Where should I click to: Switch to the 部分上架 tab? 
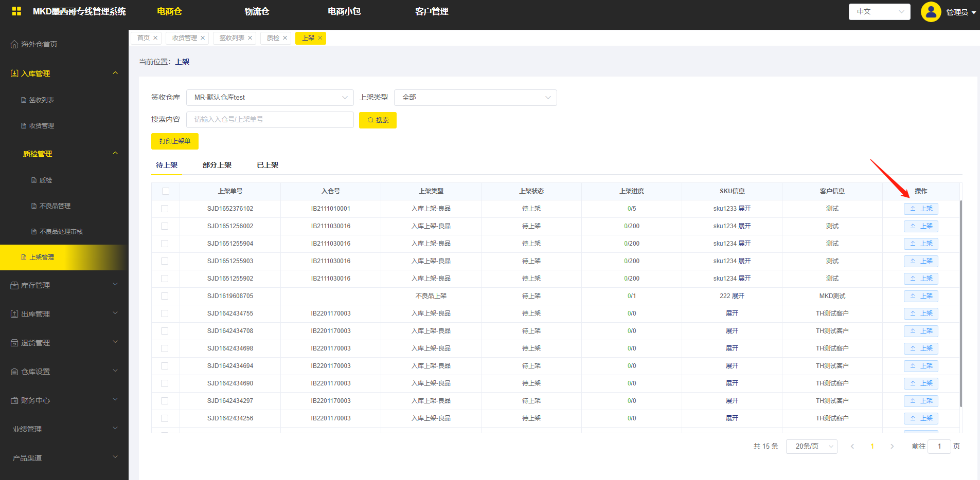click(x=217, y=165)
